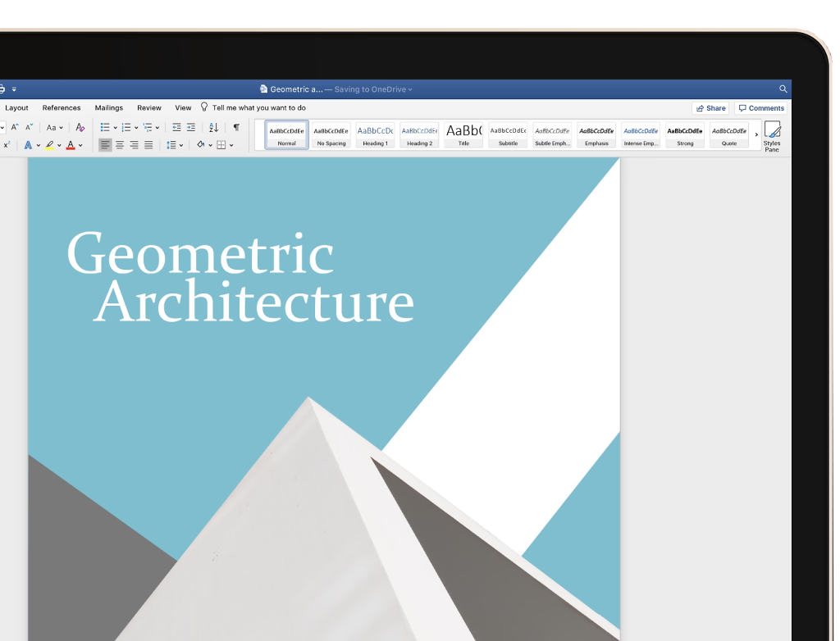Clear all formatting with the eraser icon
The image size is (840, 641).
pyautogui.click(x=80, y=127)
